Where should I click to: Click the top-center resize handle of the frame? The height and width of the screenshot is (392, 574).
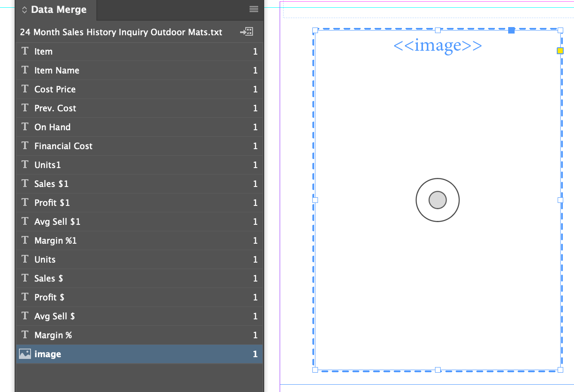tap(438, 30)
